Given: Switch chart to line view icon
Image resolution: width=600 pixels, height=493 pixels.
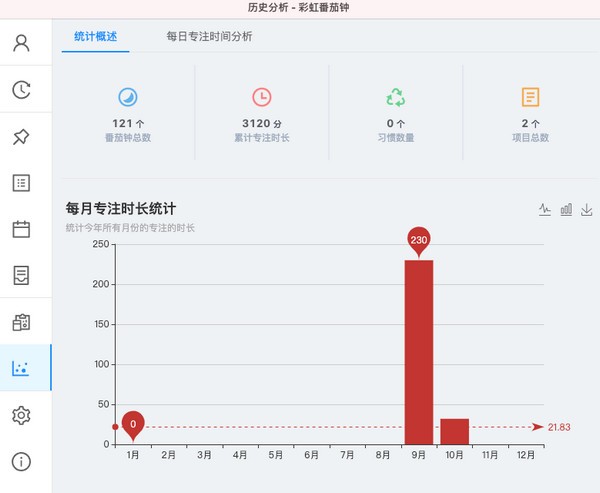Looking at the screenshot, I should pyautogui.click(x=545, y=209).
